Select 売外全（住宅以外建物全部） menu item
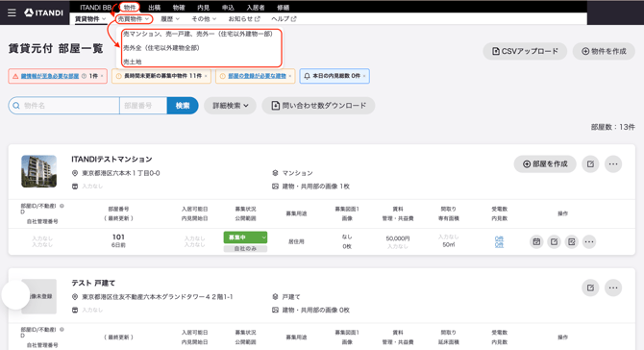This screenshot has height=350, width=644. 161,48
